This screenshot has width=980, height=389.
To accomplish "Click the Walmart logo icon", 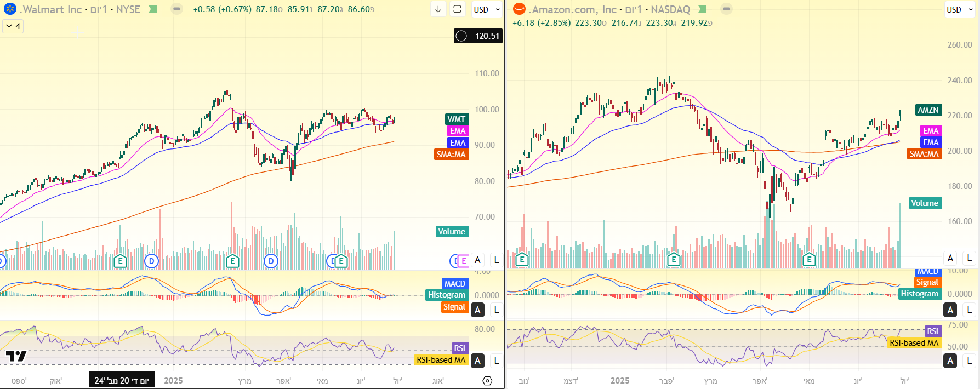I will pos(10,9).
